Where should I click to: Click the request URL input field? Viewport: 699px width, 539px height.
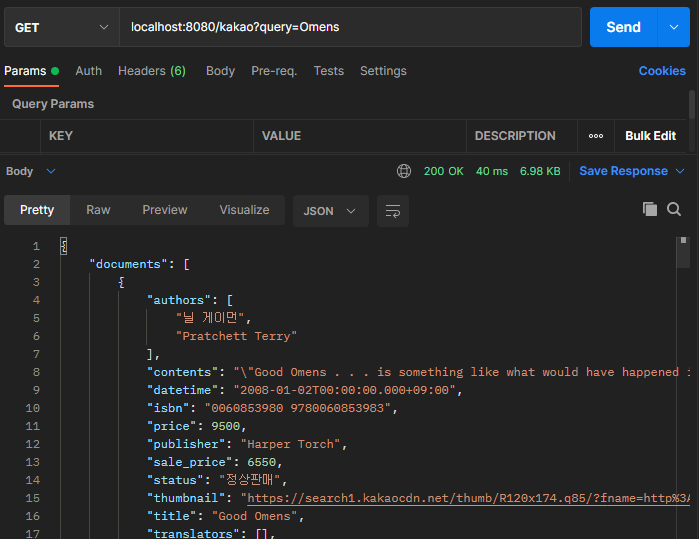(350, 27)
